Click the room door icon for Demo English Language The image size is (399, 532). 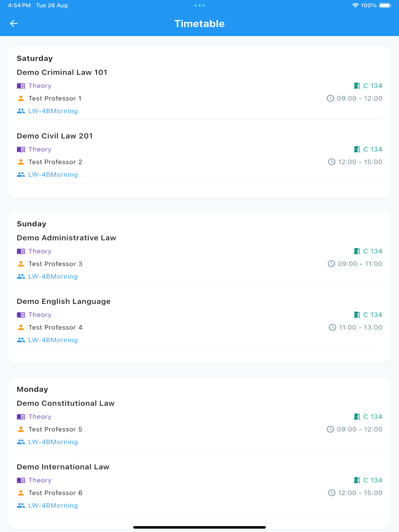(x=357, y=315)
